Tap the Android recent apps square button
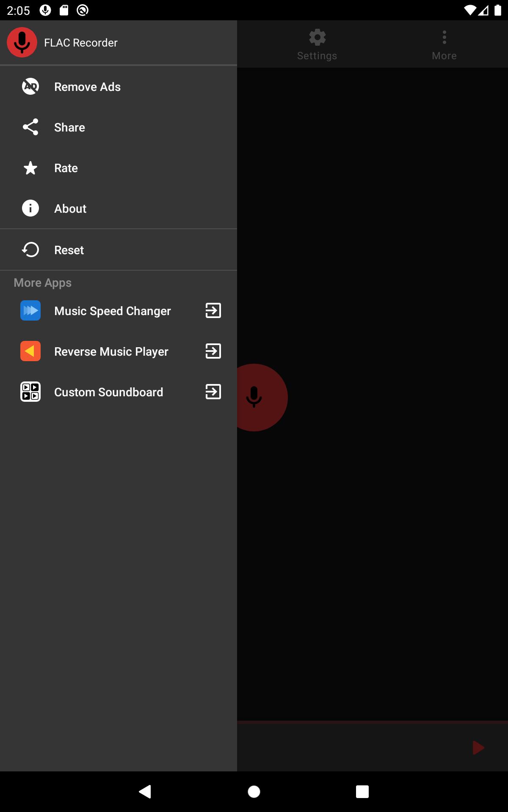508x812 pixels. tap(362, 792)
